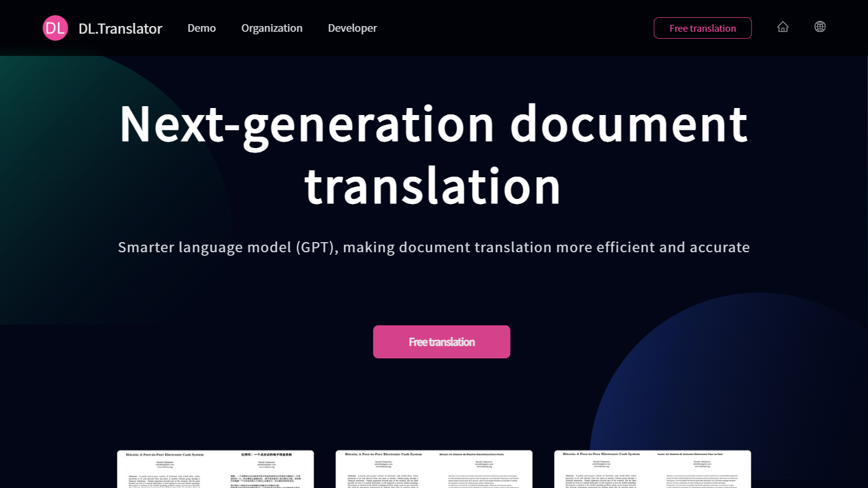Select the 'Next-generation document translation' headline
Screen dimensions: 868x488
click(433, 154)
